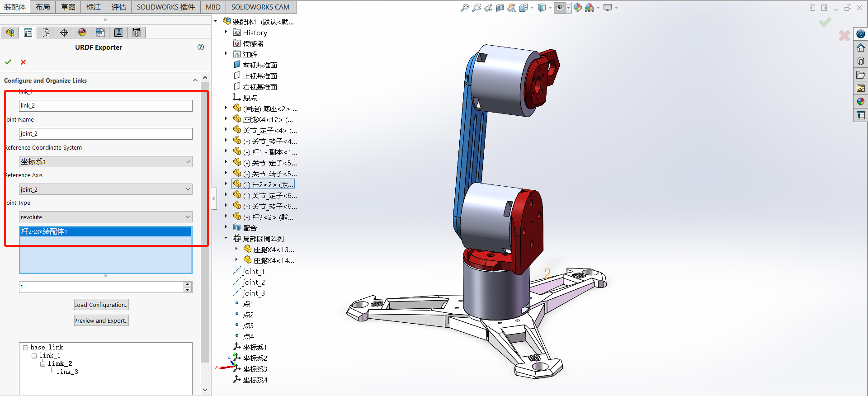Cancel URDF Exporter with red X
The width and height of the screenshot is (868, 396).
24,62
